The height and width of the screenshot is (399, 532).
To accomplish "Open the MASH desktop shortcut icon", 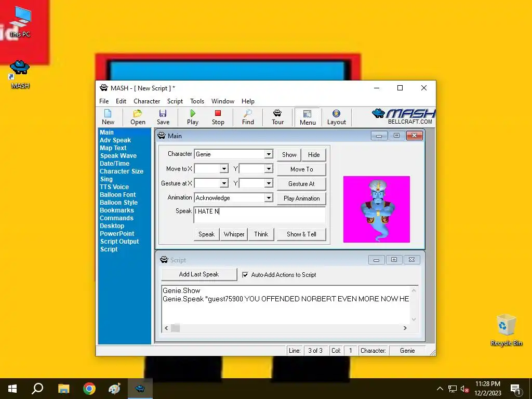I will [x=20, y=75].
